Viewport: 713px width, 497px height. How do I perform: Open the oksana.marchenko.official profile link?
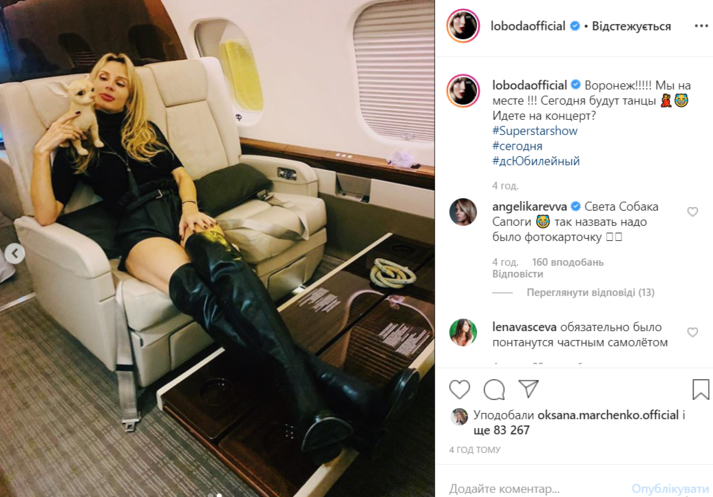click(608, 415)
